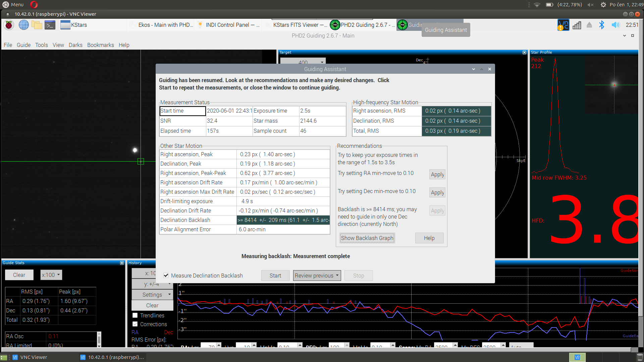Viewport: 644px width, 362px height.
Task: Click the VNC status icon in system tray
Action: [563, 25]
